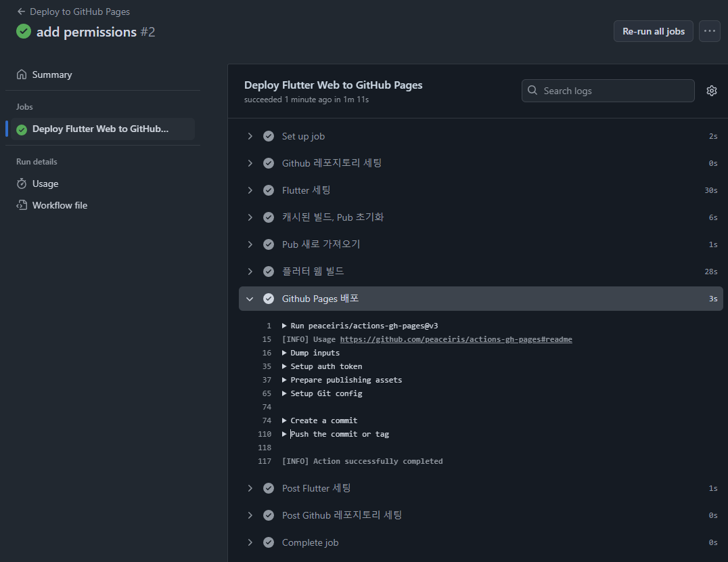Click the Post Github 레포지토리 세팅 status checkmark
The image size is (728, 562).
[269, 515]
